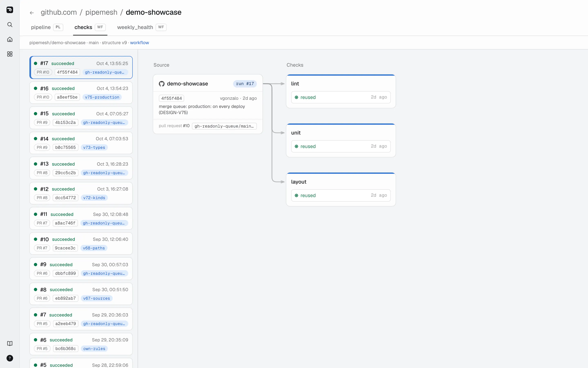Click the reused status icon under unit
This screenshot has width=588, height=368.
[x=296, y=146]
